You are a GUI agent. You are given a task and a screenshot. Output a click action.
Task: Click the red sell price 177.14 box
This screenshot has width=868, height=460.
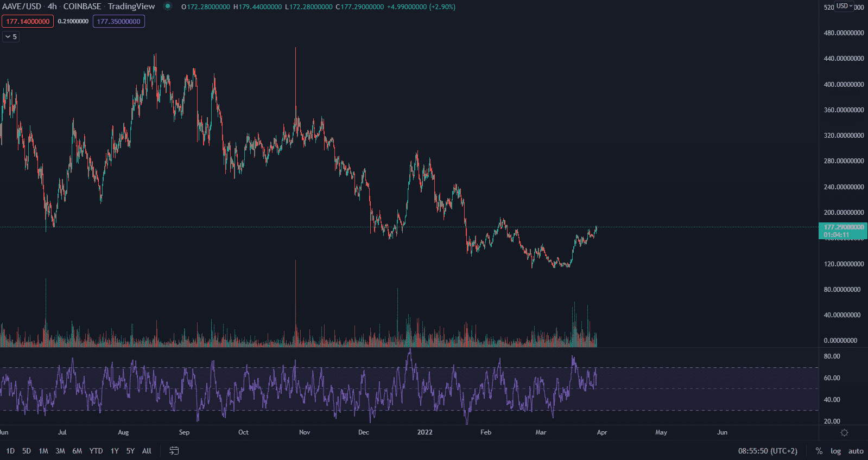[x=28, y=22]
